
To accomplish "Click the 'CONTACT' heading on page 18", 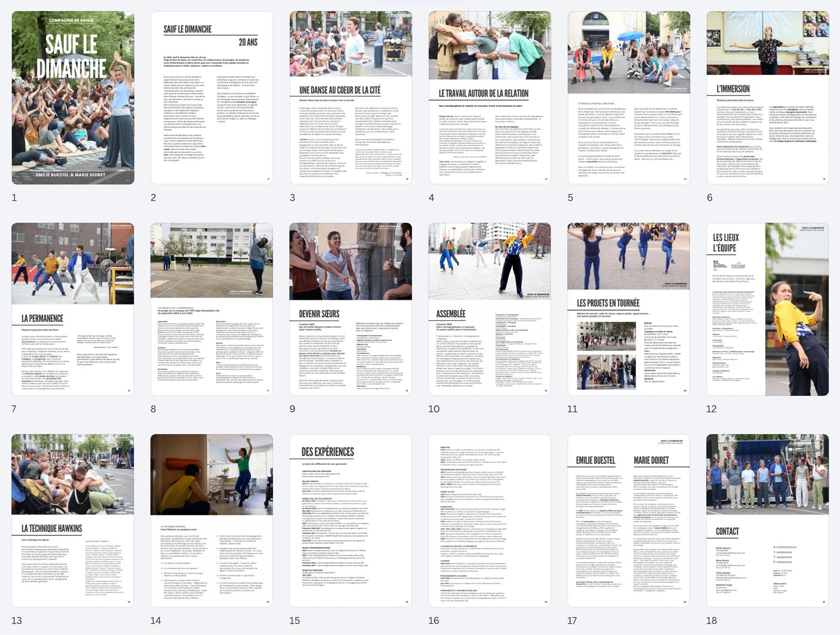I will (x=727, y=531).
